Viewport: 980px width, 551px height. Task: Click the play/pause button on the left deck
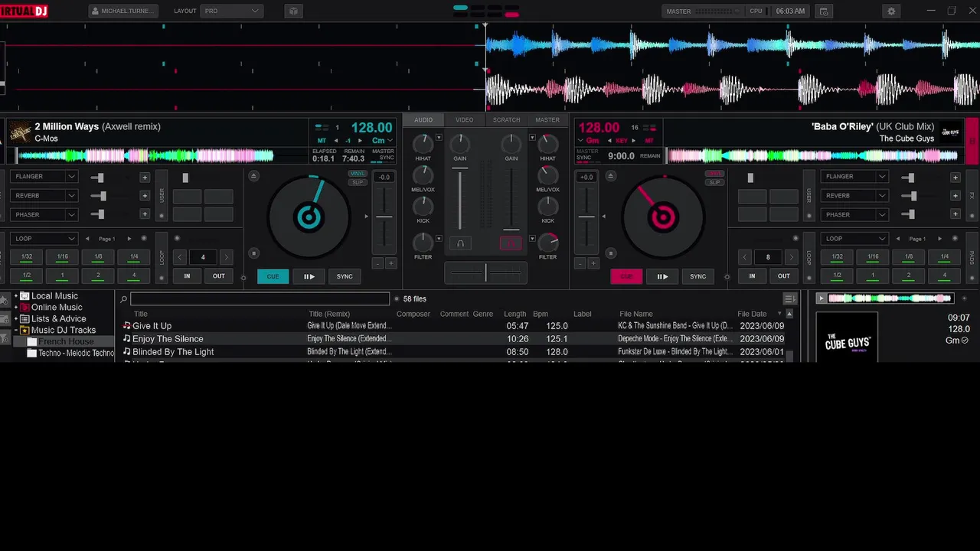309,276
